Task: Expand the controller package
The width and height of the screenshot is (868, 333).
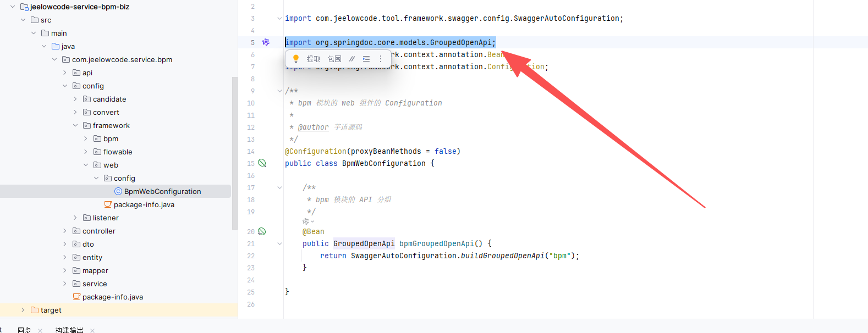Action: [65, 231]
